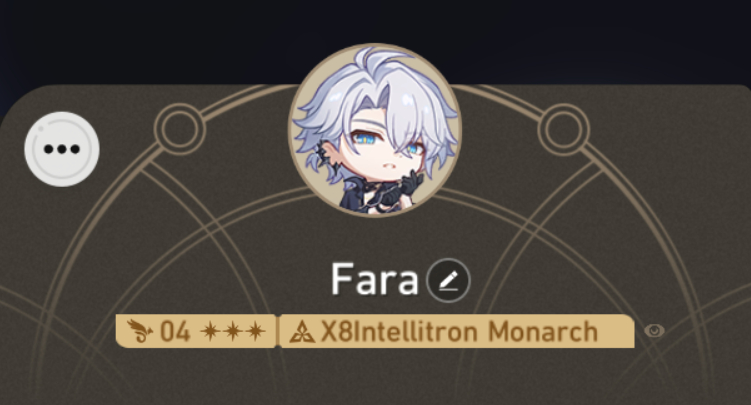751x405 pixels.
Task: Click the winged emblem icon before 04
Action: click(x=140, y=331)
